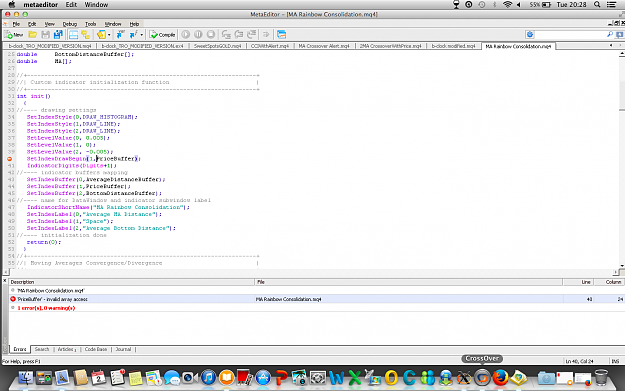This screenshot has height=391, width=625.
Task: Switch to b-clock.modified.mq4 tab
Action: (x=453, y=46)
